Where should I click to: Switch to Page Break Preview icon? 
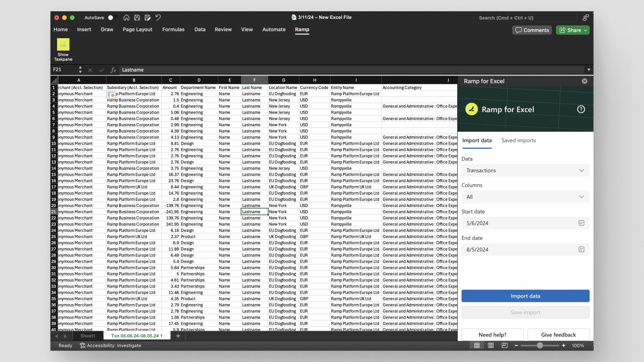(504, 346)
